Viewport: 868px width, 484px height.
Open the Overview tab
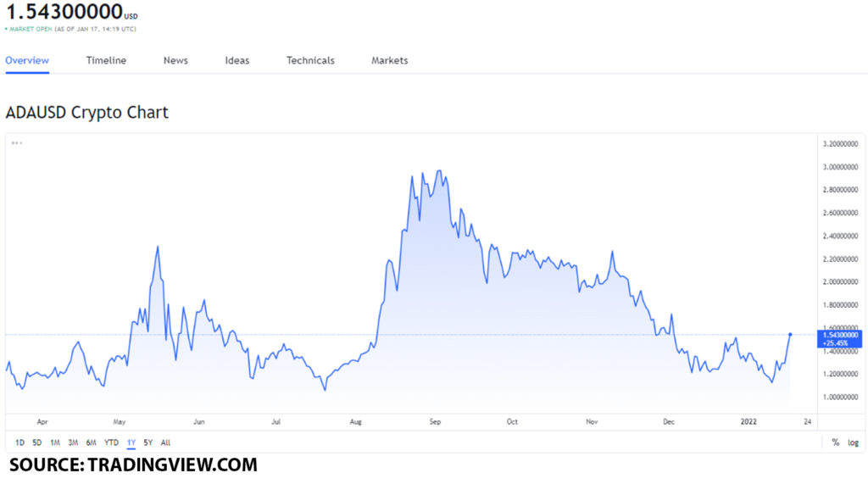point(27,60)
